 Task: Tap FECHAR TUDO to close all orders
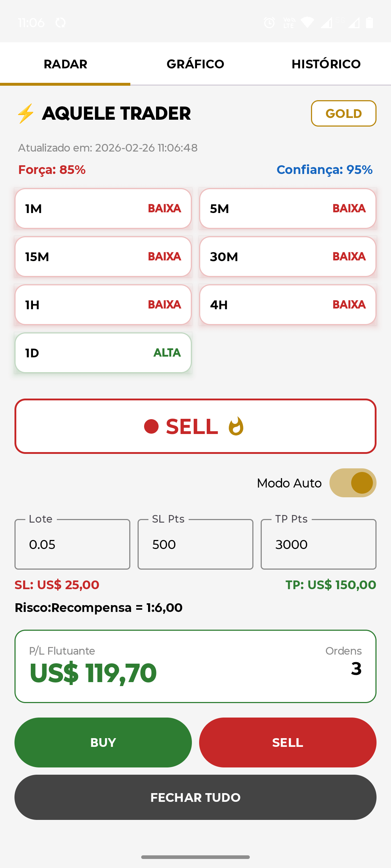[x=195, y=797]
